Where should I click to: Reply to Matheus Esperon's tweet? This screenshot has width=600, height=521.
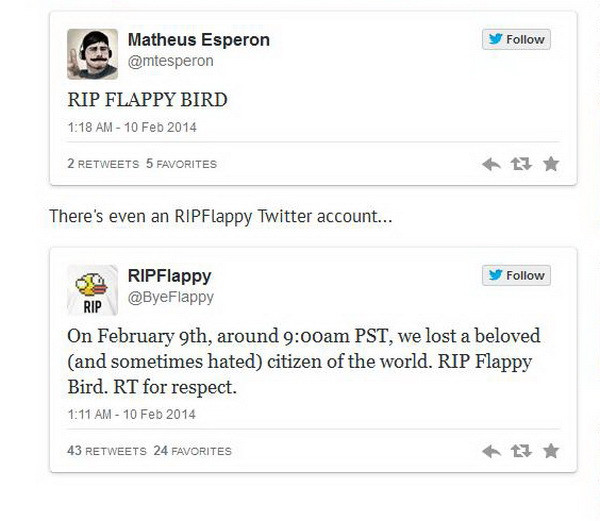click(x=491, y=164)
